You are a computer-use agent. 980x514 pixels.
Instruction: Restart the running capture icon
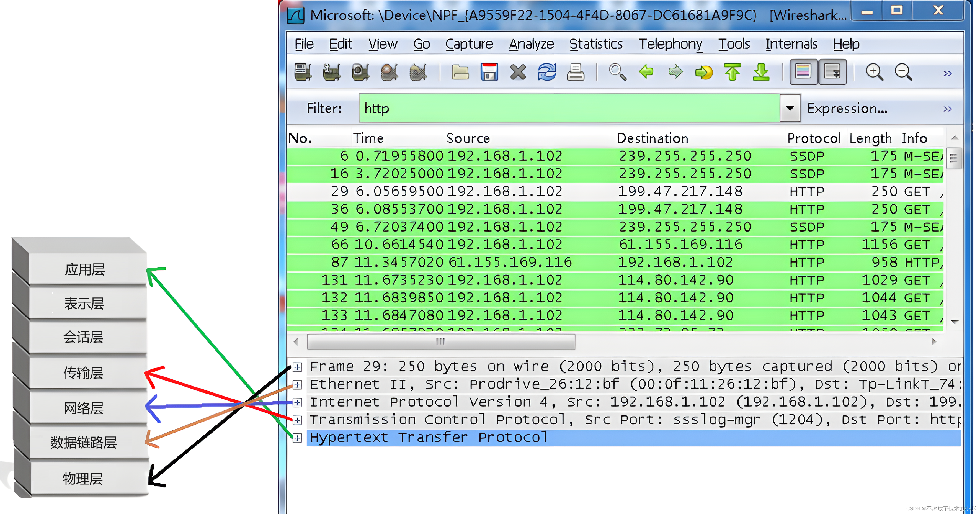click(x=418, y=72)
